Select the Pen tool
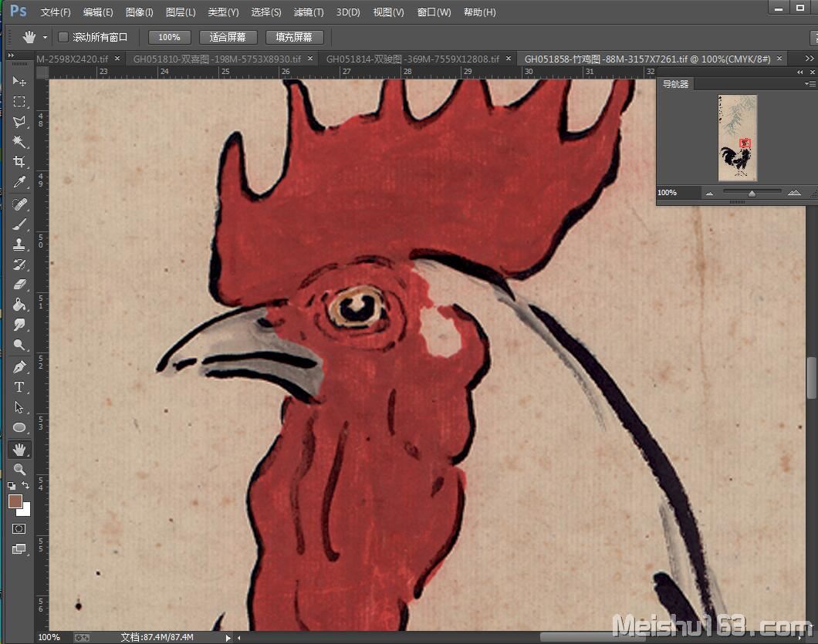 tap(19, 367)
